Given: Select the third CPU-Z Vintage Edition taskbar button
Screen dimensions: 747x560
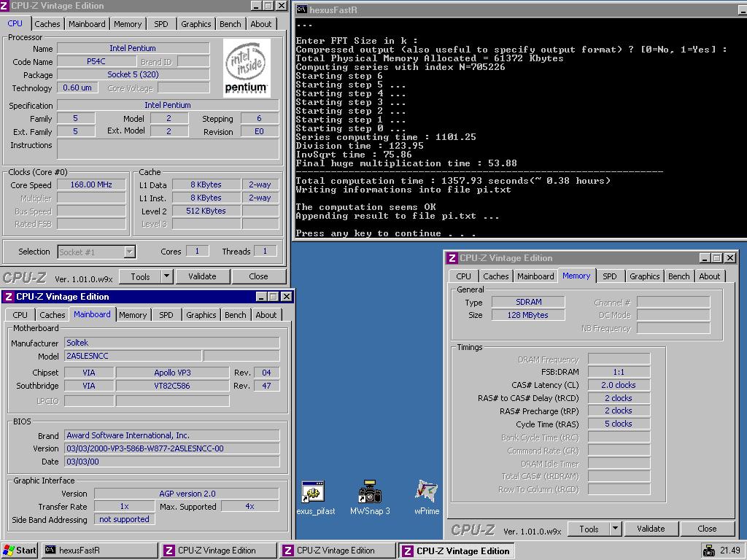Looking at the screenshot, I should tap(457, 551).
